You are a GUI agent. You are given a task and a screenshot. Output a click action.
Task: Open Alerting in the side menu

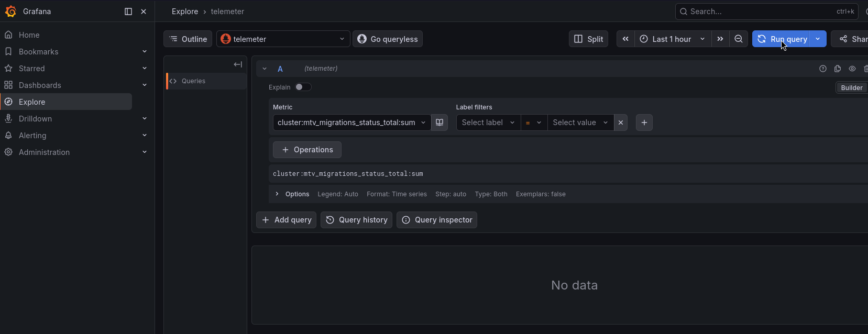[x=32, y=135]
